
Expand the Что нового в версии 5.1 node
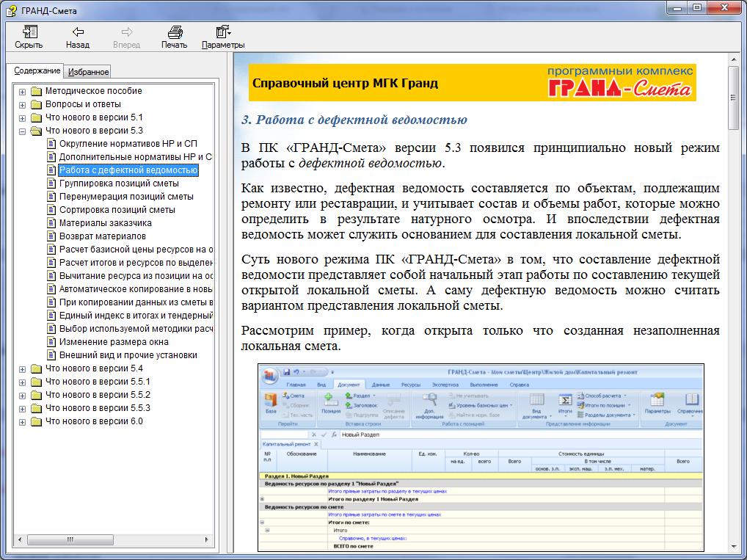[x=22, y=117]
